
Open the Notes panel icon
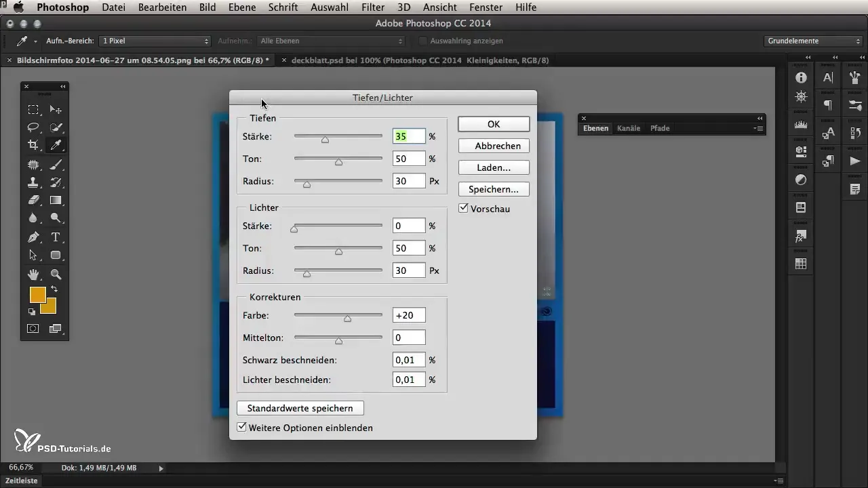click(x=855, y=188)
